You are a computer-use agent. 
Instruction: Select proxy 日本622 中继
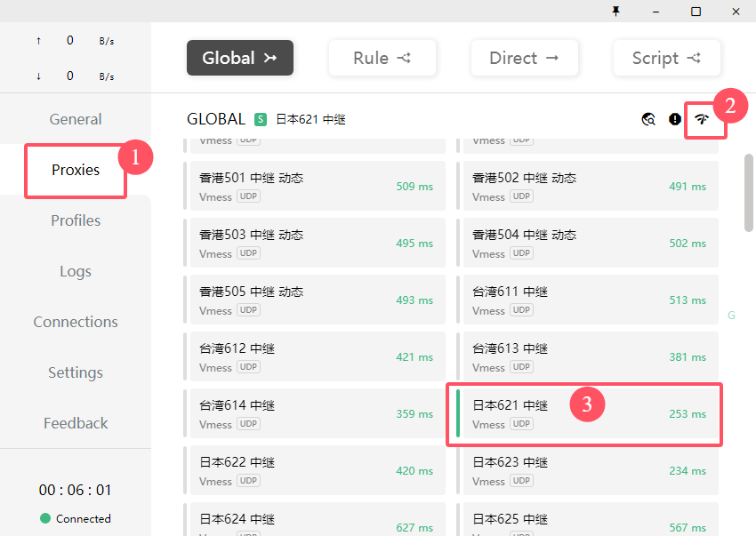[x=318, y=470]
